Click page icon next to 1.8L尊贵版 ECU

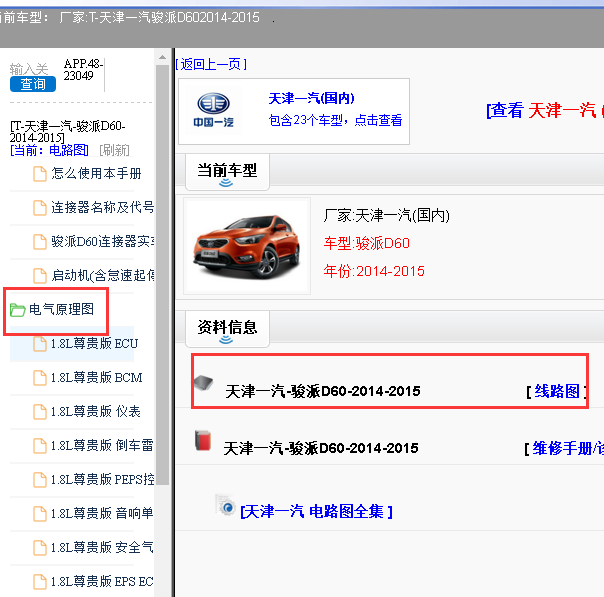click(40, 344)
